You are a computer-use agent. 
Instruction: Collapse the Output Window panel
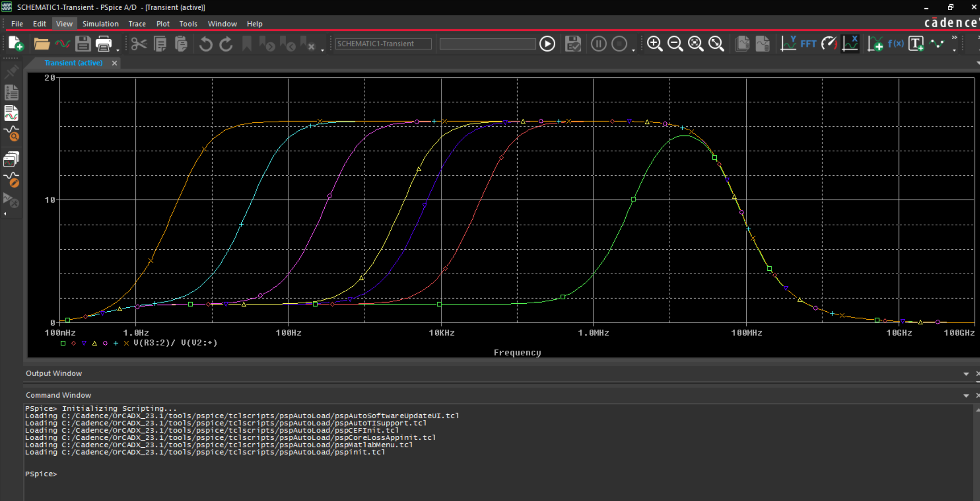(x=966, y=373)
